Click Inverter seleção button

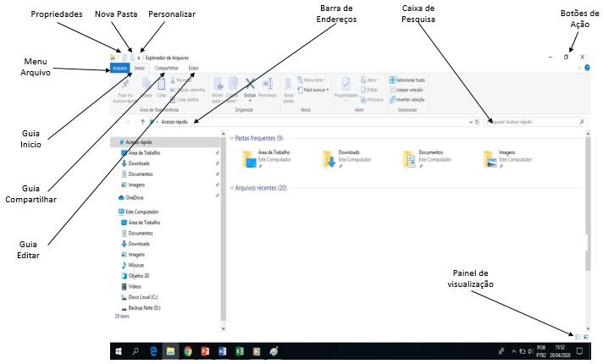pyautogui.click(x=407, y=100)
